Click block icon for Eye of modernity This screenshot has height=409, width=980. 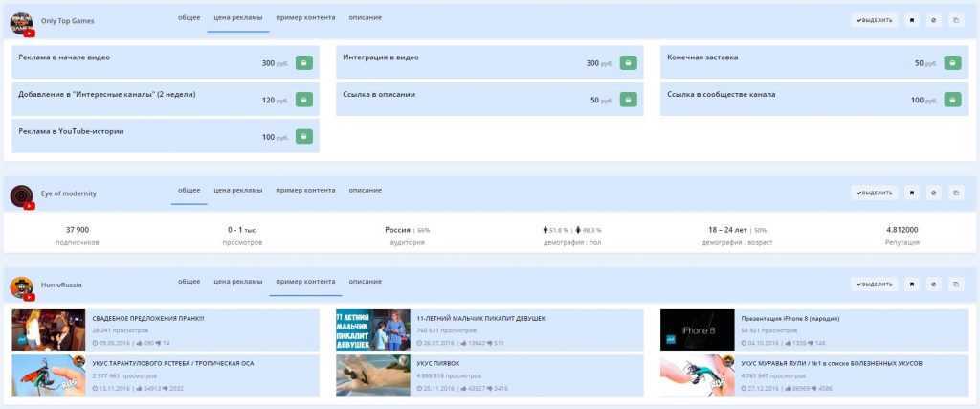(x=933, y=193)
